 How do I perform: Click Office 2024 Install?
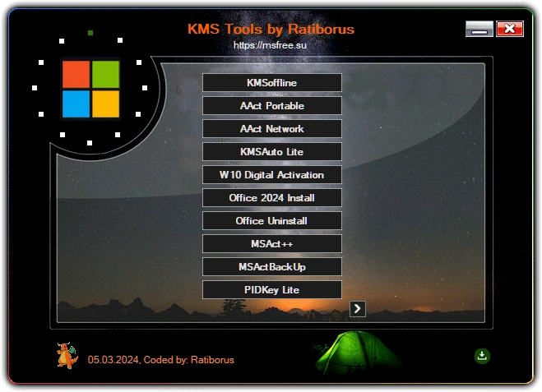pos(272,198)
